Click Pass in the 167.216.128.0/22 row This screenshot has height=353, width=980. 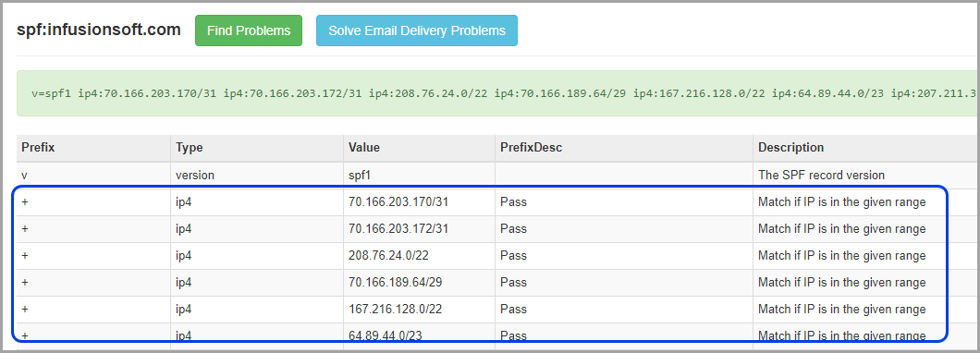coord(513,310)
